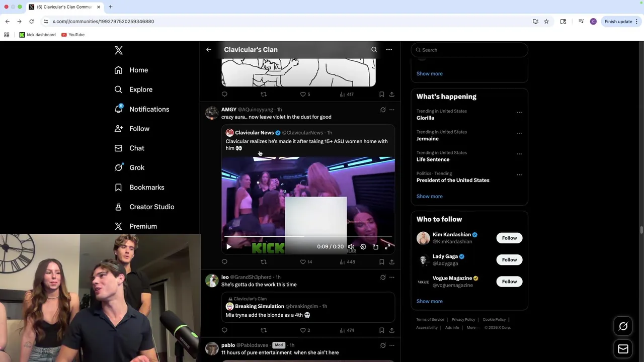The width and height of the screenshot is (644, 362).
Task: Open more options on pablo's post
Action: point(392,345)
